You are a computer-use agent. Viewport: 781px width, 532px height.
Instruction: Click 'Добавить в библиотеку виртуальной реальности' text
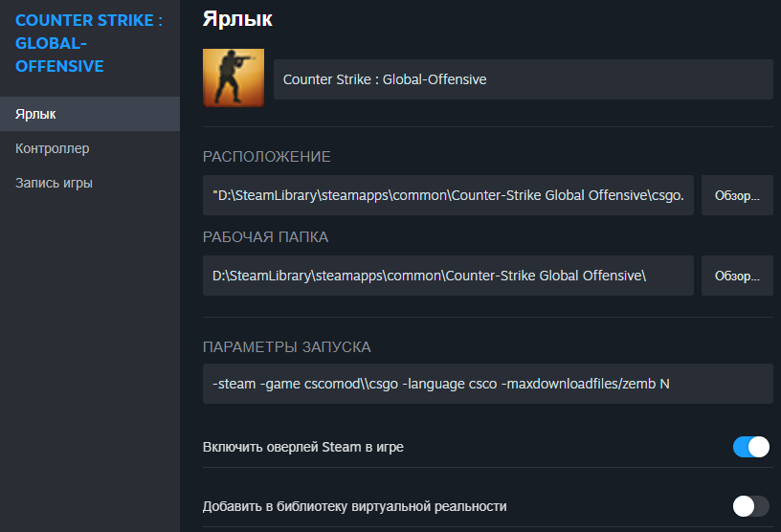pos(355,506)
